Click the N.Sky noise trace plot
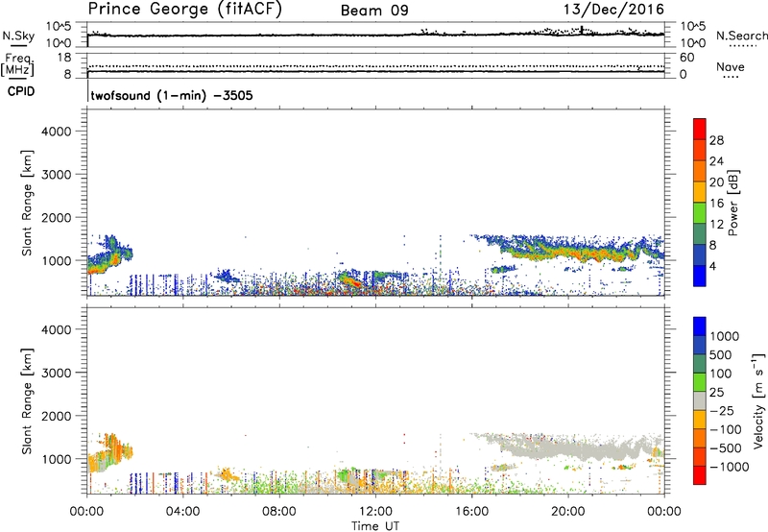 click(375, 35)
